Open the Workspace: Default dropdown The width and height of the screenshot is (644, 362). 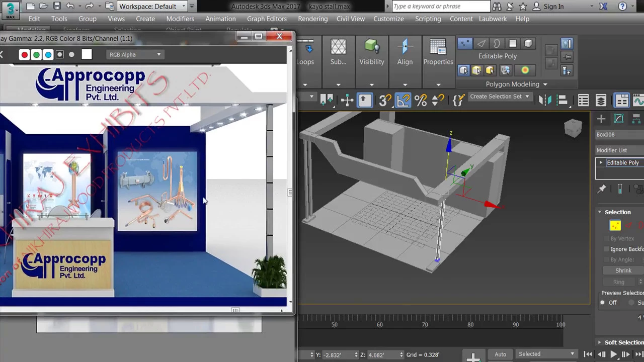(x=152, y=7)
